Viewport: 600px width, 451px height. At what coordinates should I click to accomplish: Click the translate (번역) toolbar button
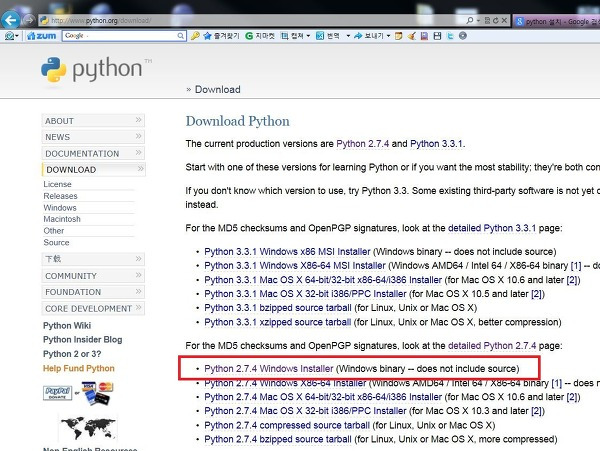328,36
